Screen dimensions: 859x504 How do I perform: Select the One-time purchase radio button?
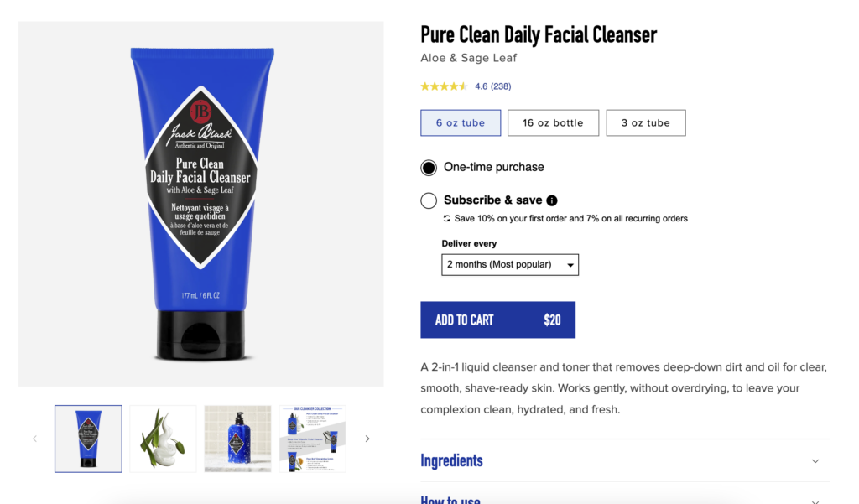[x=429, y=168]
